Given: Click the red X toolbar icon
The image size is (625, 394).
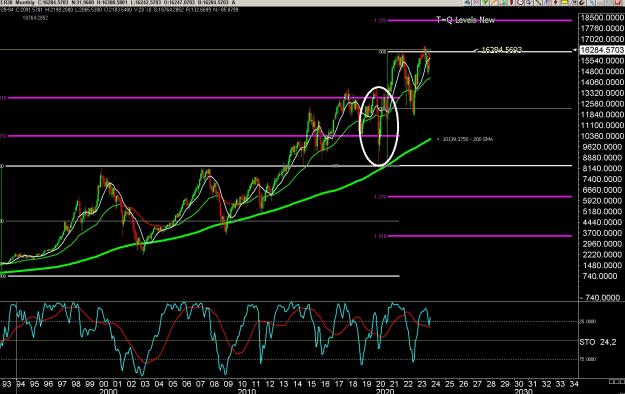Looking at the screenshot, I should point(618,2).
